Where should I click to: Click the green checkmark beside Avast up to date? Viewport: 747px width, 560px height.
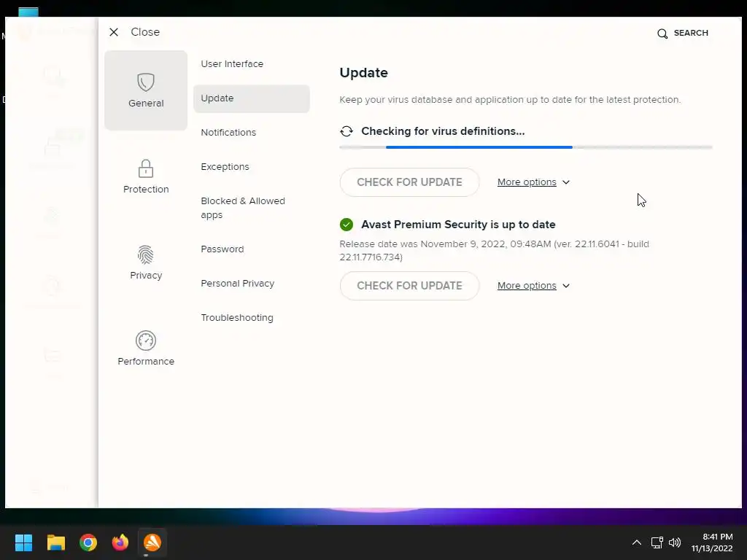tap(347, 225)
